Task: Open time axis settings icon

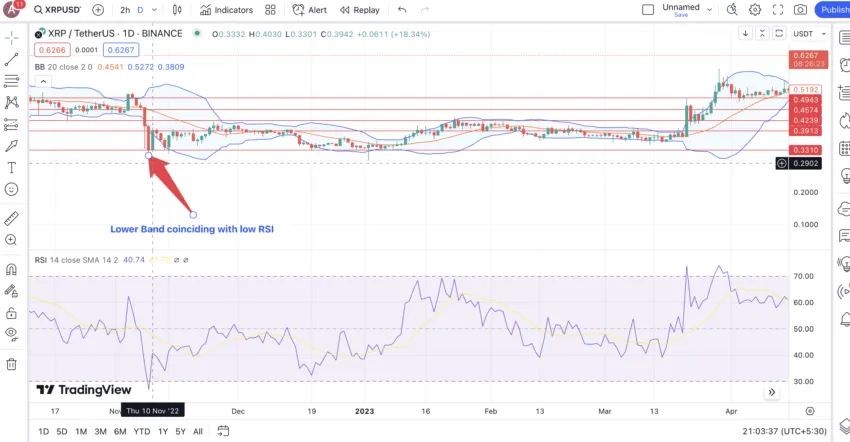Action: coord(810,411)
